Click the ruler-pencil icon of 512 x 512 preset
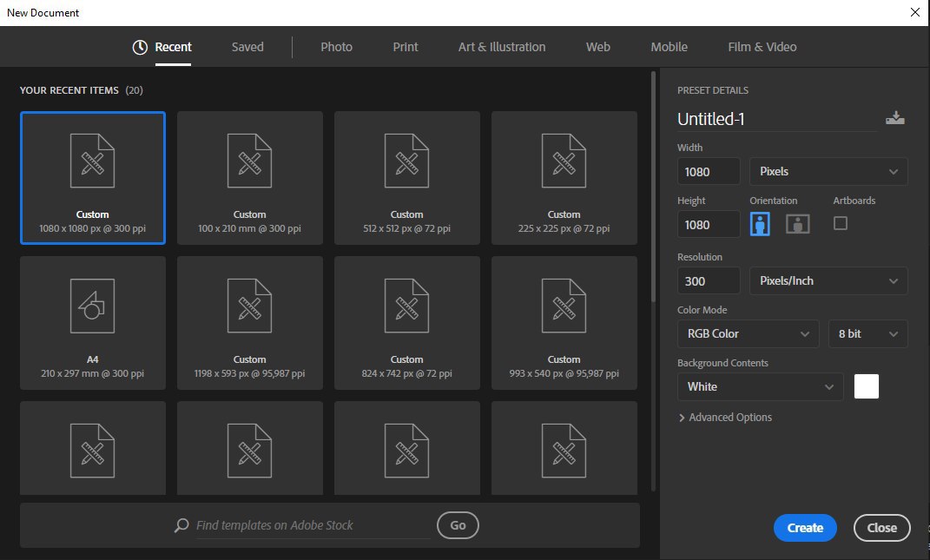 click(x=407, y=161)
